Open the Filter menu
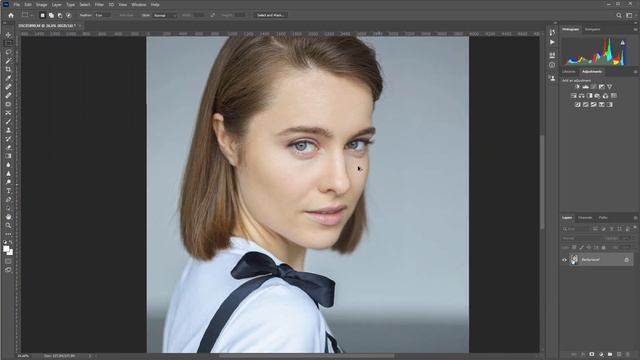This screenshot has width=640, height=360. click(99, 4)
